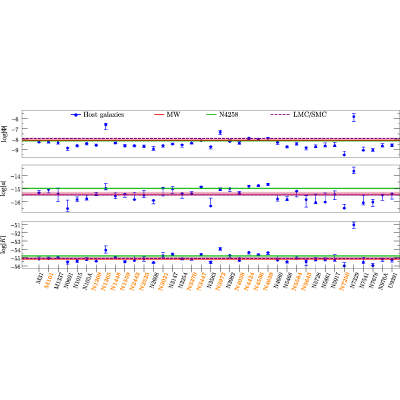Click the N2442 axis label

pyautogui.click(x=134, y=280)
